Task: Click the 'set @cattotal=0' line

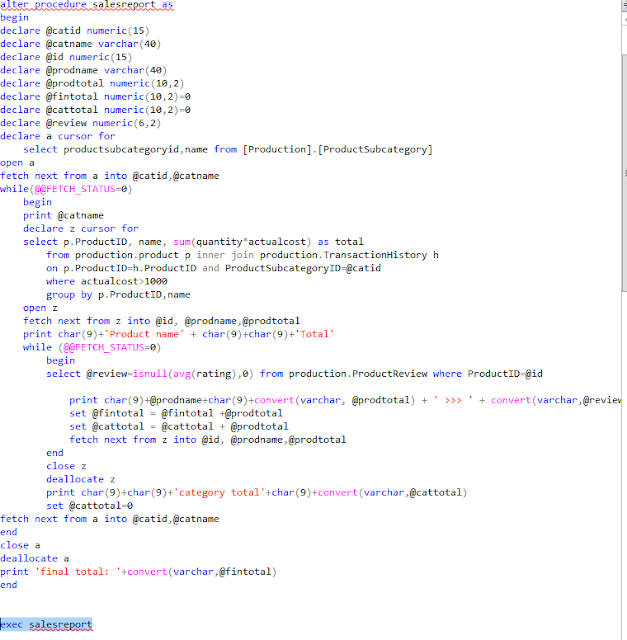Action: coord(89,506)
